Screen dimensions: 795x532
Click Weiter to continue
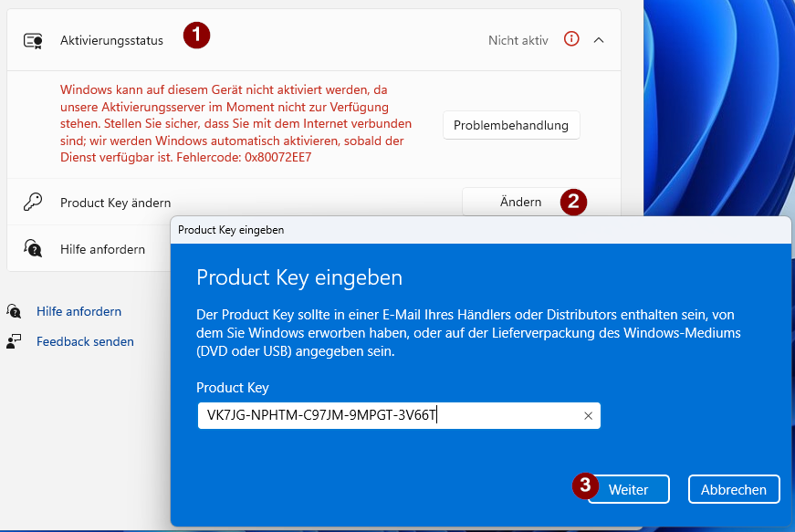629,489
